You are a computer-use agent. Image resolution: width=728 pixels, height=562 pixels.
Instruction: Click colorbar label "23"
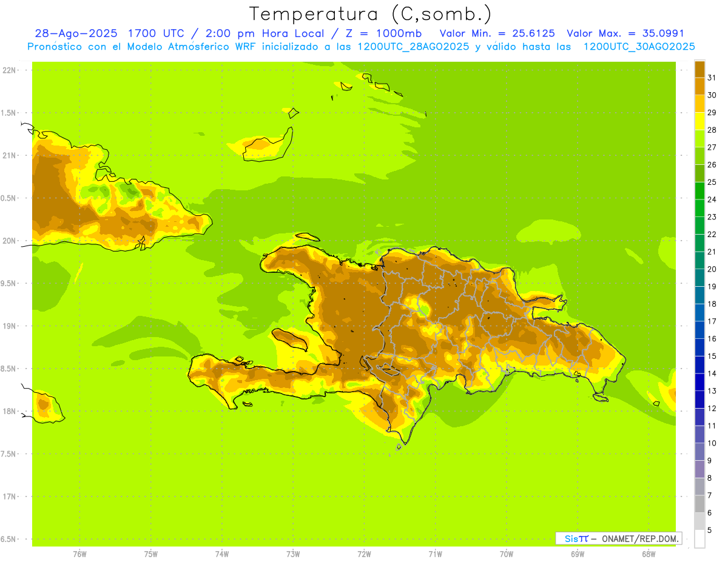click(712, 217)
